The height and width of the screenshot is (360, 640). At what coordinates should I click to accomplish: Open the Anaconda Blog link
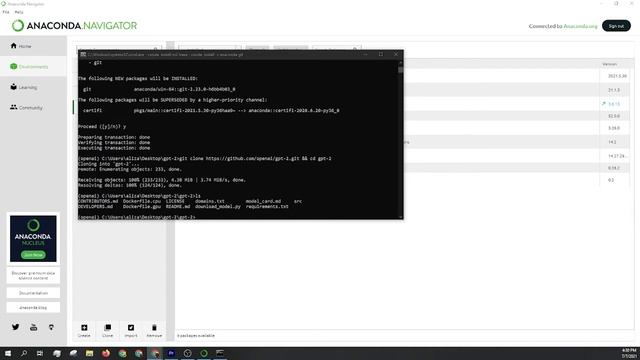(x=33, y=307)
